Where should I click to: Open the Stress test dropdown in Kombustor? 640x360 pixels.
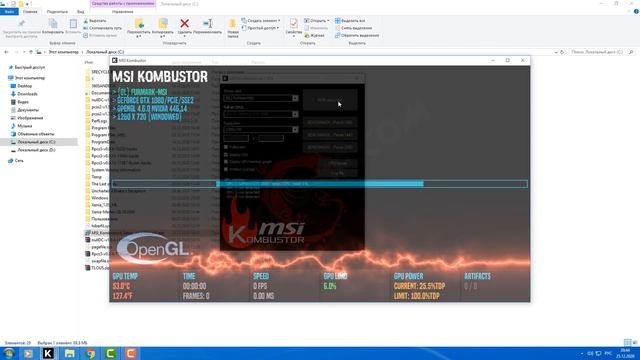tap(295, 98)
